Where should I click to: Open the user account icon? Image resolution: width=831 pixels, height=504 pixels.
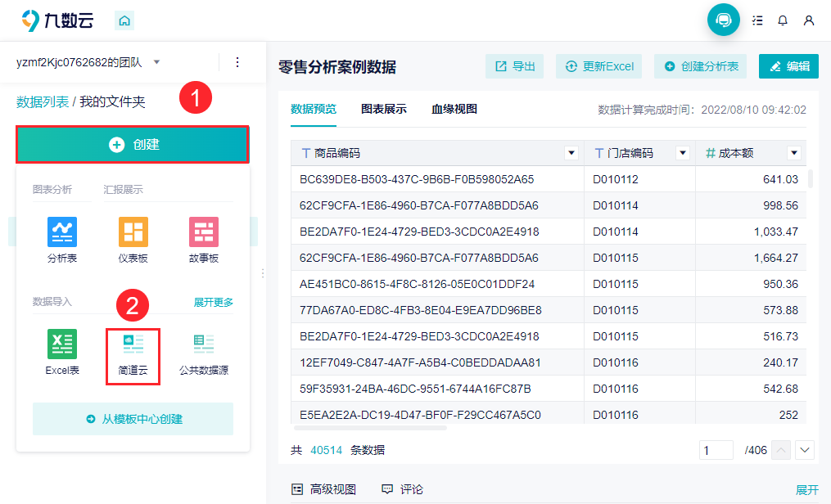pyautogui.click(x=809, y=20)
